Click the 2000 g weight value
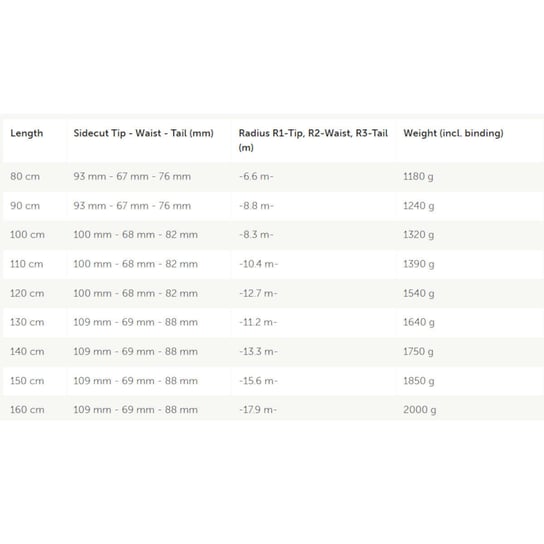 point(419,410)
